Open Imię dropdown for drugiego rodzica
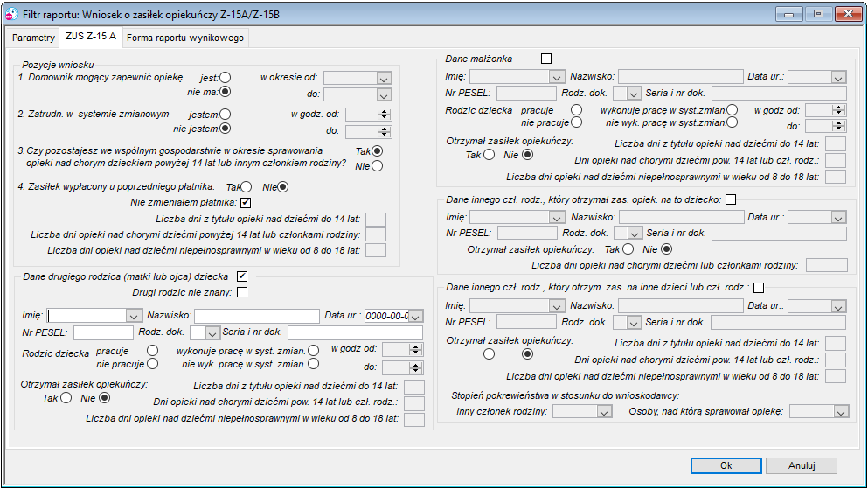Viewport: 868px width, 489px height. [x=134, y=316]
